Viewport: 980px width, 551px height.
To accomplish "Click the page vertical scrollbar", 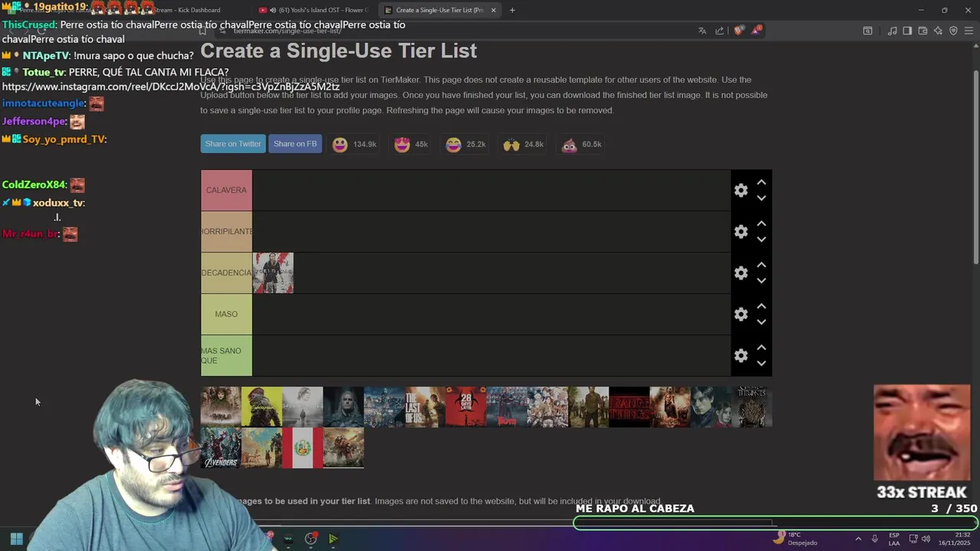I will click(x=975, y=168).
